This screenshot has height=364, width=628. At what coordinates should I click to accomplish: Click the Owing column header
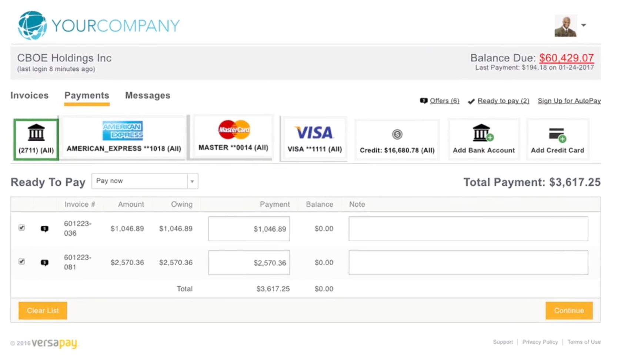click(x=182, y=204)
